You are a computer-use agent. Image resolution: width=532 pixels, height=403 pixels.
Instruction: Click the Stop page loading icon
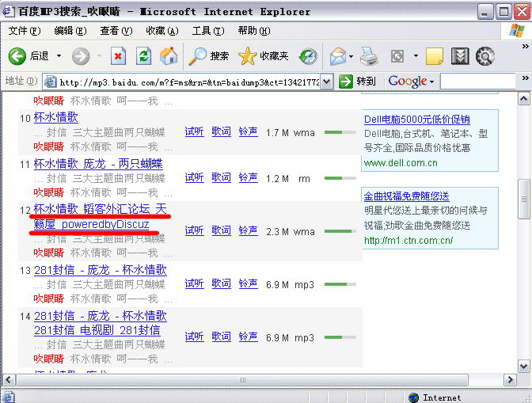118,56
